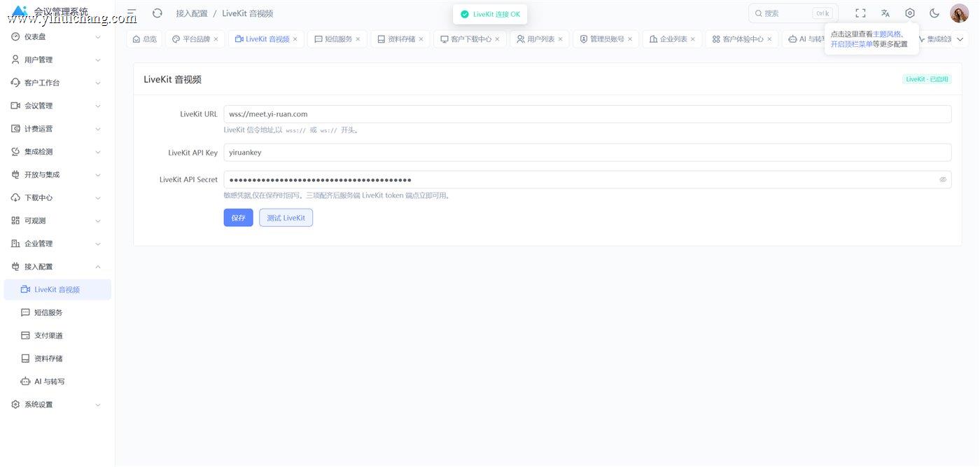Open the user avatar menu

tap(959, 13)
